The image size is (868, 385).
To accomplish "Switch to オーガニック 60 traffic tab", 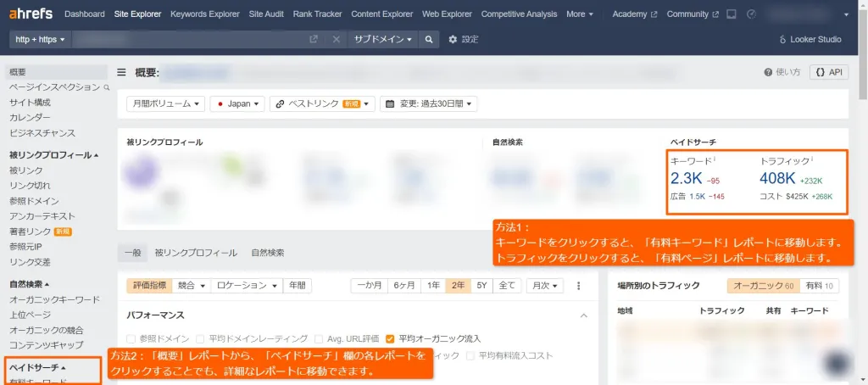I will 764,286.
